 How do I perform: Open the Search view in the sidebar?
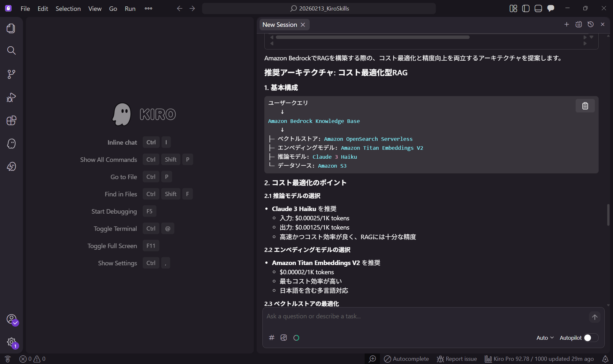coord(11,50)
